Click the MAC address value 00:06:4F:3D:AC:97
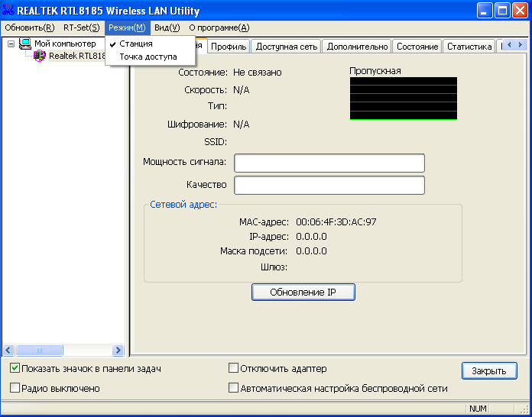The image size is (532, 417). tap(336, 222)
